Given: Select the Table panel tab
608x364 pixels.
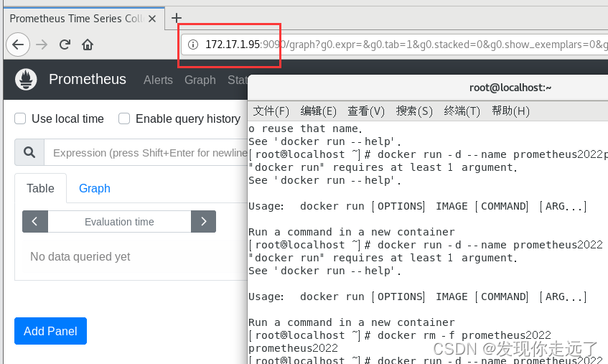Looking at the screenshot, I should point(40,188).
